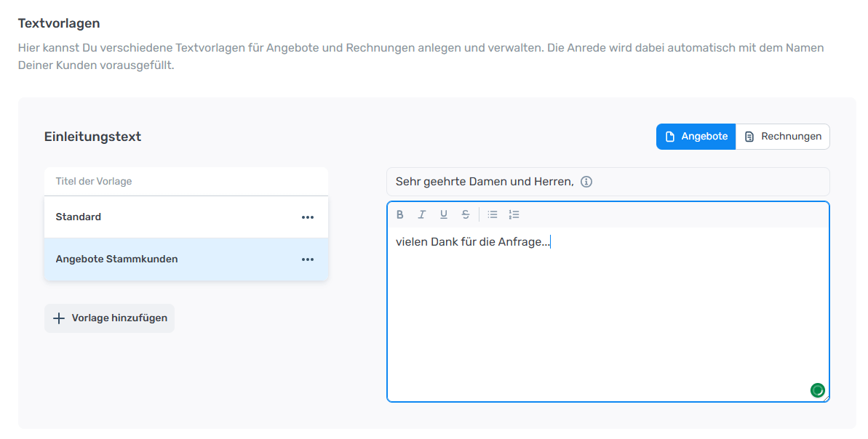Open three-dot menu for Standard template

click(308, 217)
